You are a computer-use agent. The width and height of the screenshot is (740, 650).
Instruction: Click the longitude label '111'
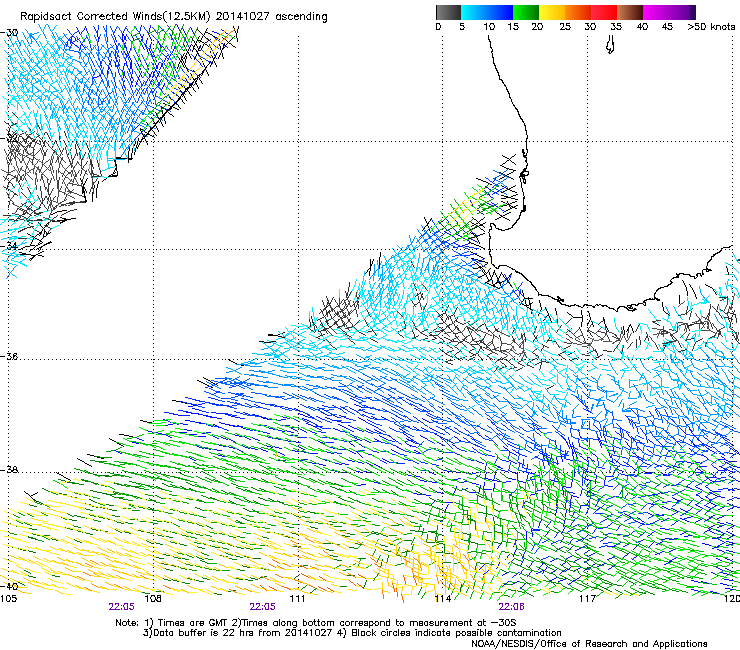(298, 599)
